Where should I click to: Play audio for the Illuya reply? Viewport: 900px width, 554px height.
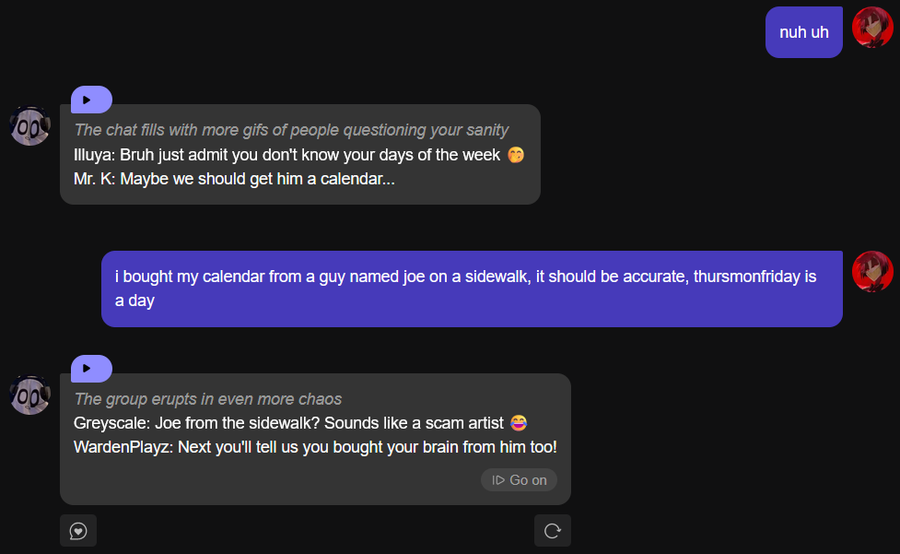click(x=90, y=100)
